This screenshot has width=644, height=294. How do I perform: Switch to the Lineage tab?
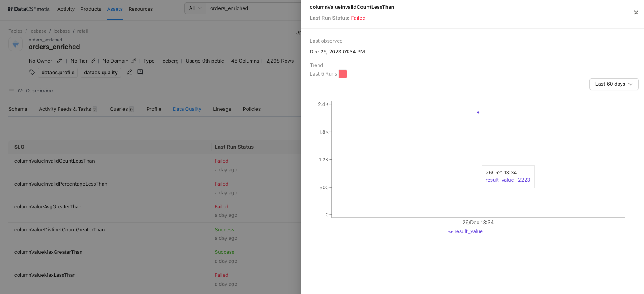point(222,109)
